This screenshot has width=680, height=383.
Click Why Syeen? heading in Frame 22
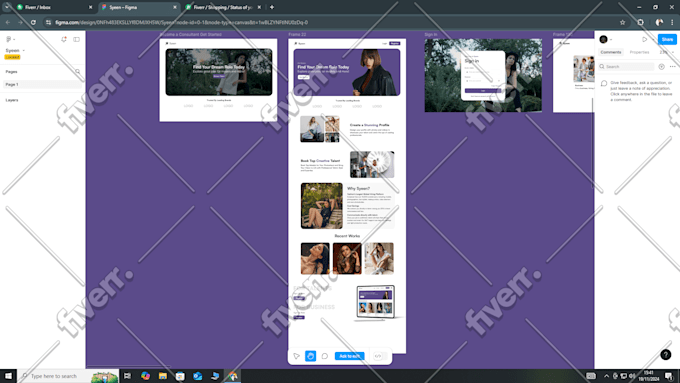pyautogui.click(x=358, y=189)
